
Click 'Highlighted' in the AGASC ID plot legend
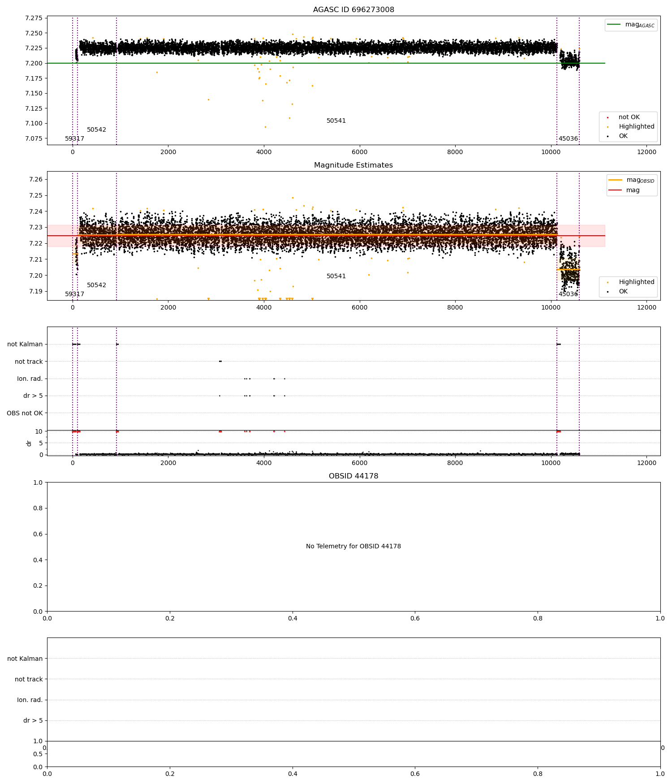[637, 126]
